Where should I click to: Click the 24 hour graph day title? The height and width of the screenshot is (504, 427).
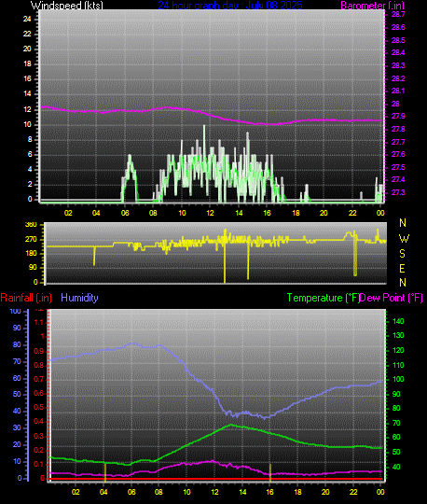[230, 6]
